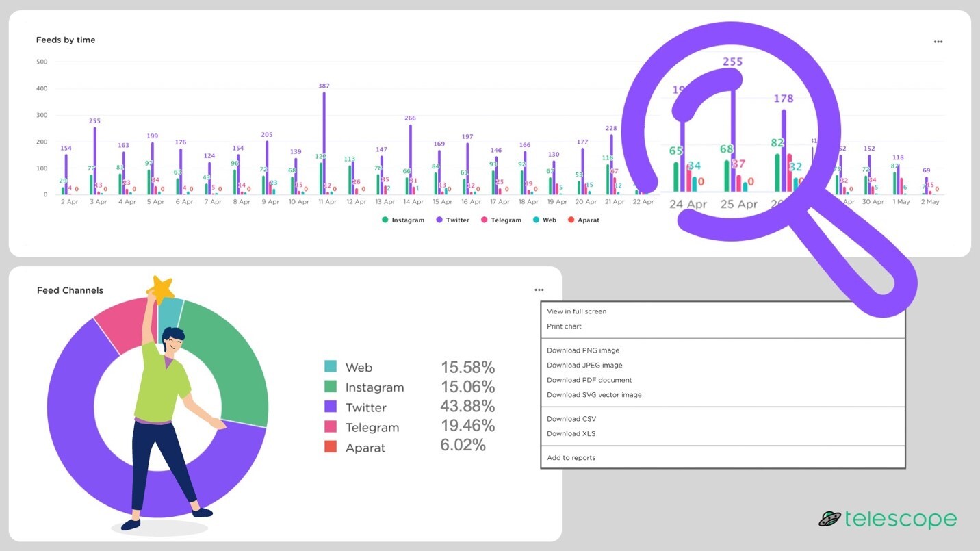Select Download PDF document

(x=589, y=380)
